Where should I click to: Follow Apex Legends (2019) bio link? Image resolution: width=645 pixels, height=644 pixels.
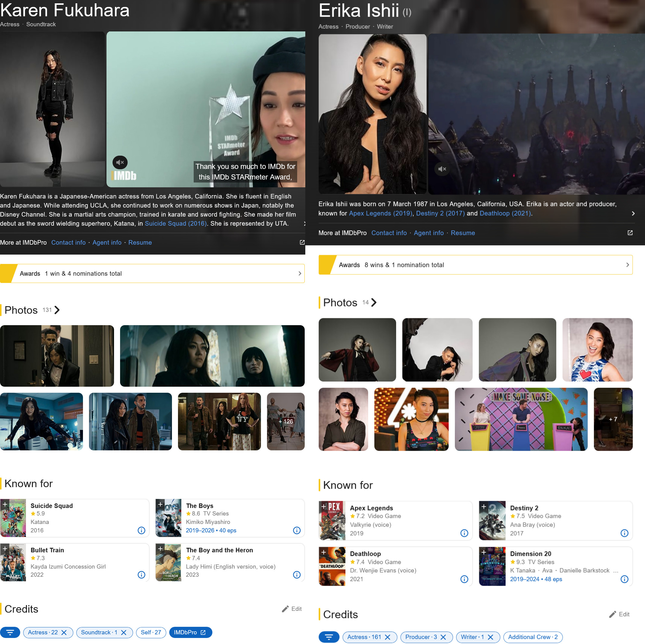381,213
